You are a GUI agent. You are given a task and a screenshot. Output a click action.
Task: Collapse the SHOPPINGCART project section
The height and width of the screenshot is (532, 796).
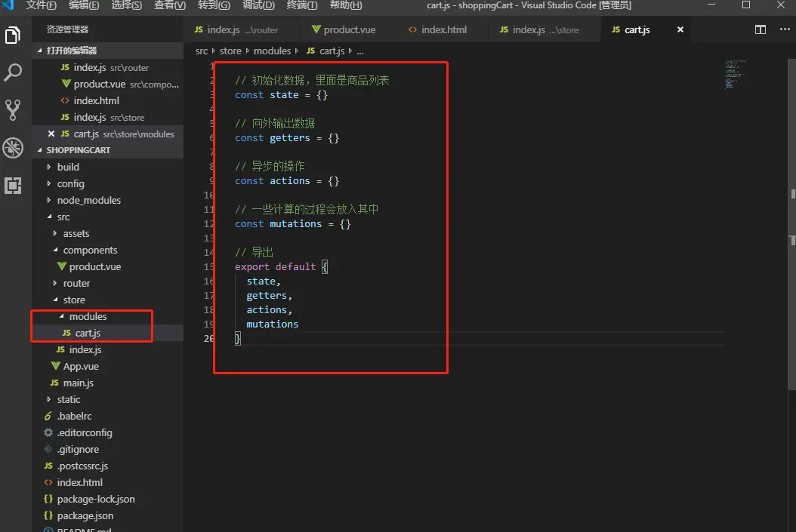tap(78, 150)
